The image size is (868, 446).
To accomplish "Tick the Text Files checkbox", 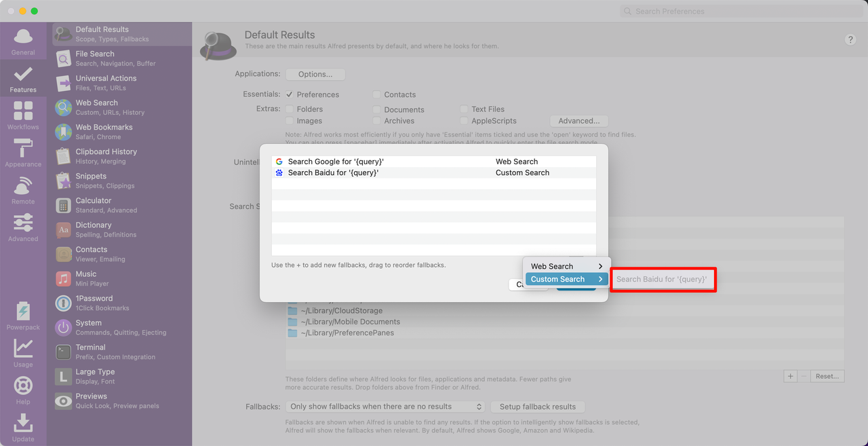I will 464,109.
